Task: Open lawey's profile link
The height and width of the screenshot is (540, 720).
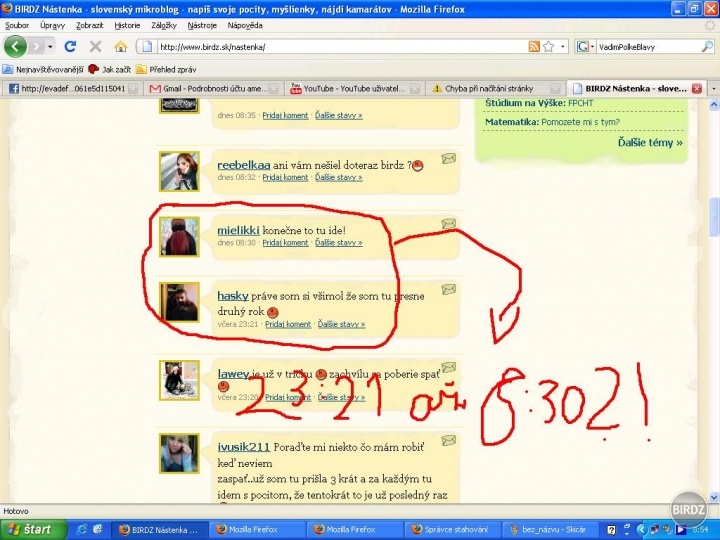Action: (233, 374)
